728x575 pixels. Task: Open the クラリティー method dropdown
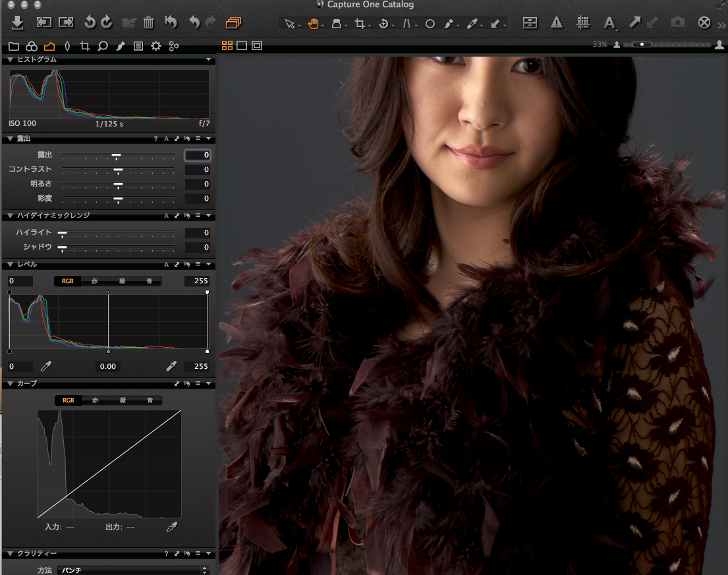point(132,570)
